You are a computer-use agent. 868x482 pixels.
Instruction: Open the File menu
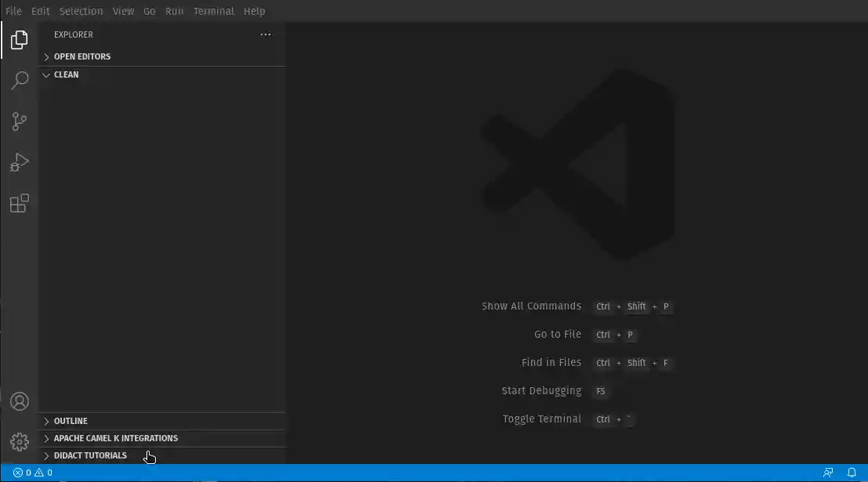(13, 11)
